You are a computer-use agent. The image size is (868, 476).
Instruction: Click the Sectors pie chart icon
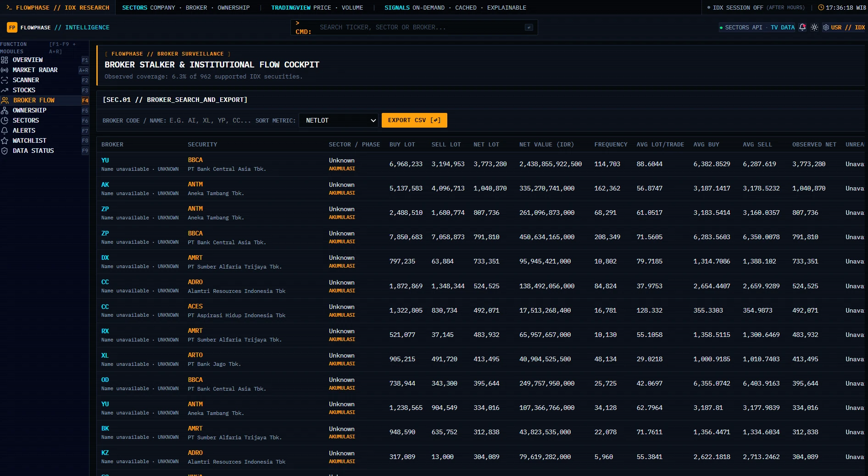pyautogui.click(x=5, y=121)
